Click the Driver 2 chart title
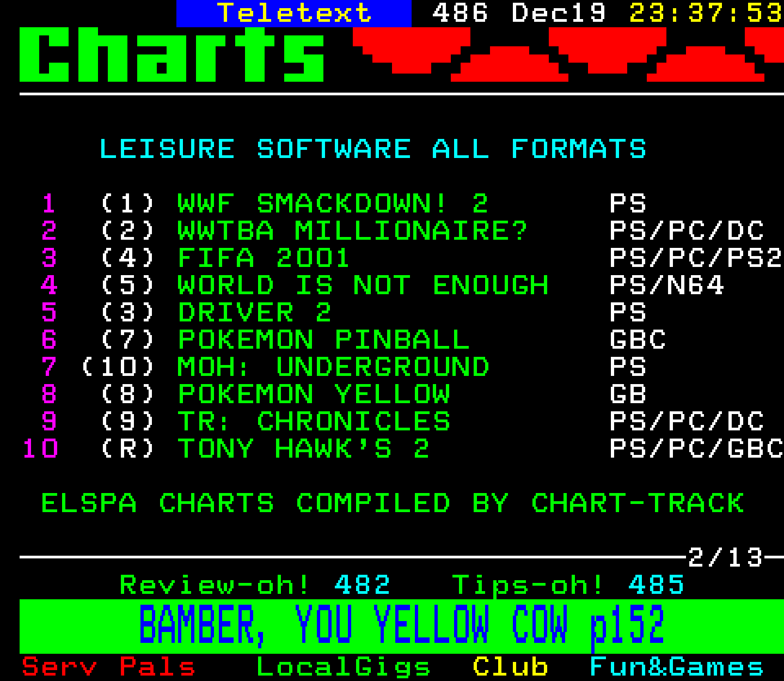 coord(254,313)
